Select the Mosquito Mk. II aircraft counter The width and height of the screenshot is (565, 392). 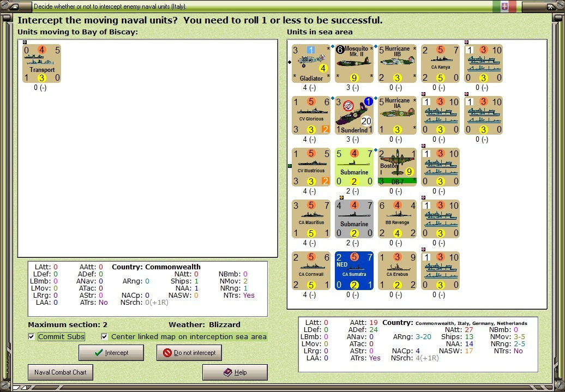pyautogui.click(x=354, y=63)
